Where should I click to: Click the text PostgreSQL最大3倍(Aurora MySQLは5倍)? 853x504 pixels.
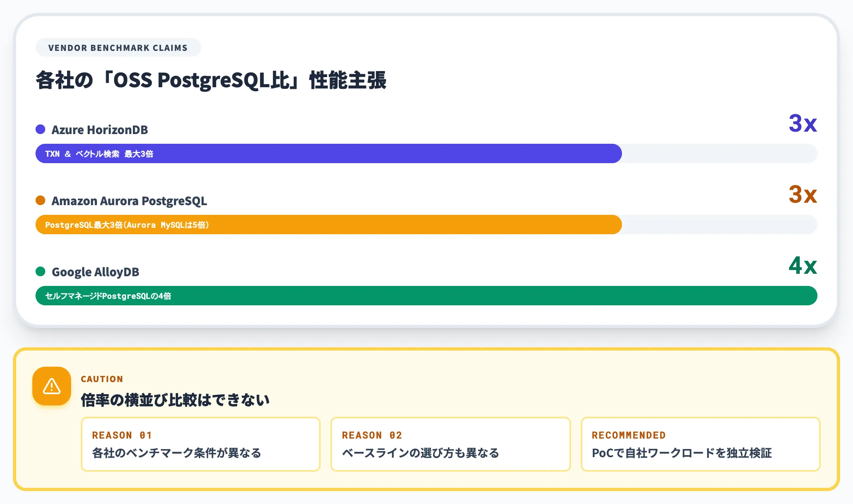pos(127,225)
